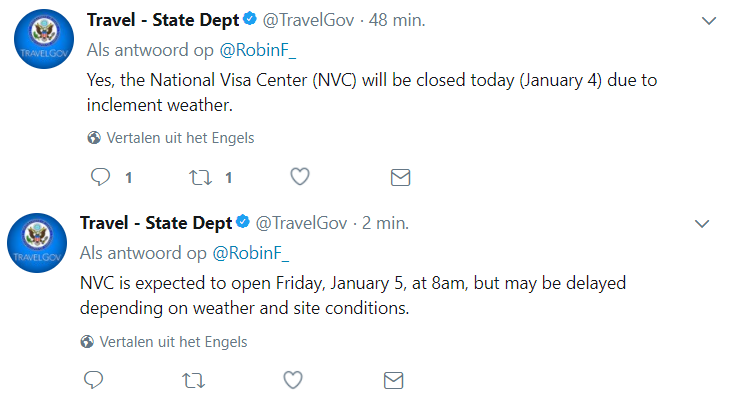Retweet the NVC closed today tweet
This screenshot has width=732, height=401.
click(x=200, y=178)
